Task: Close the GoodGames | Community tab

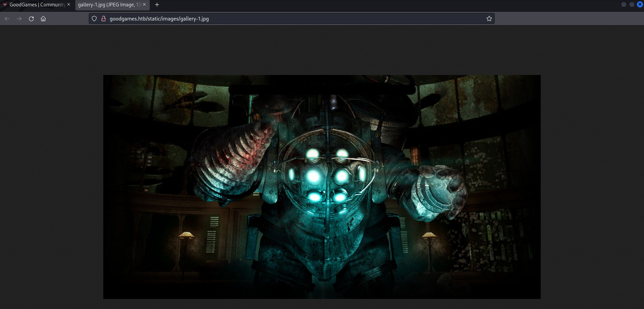Action: [69, 5]
